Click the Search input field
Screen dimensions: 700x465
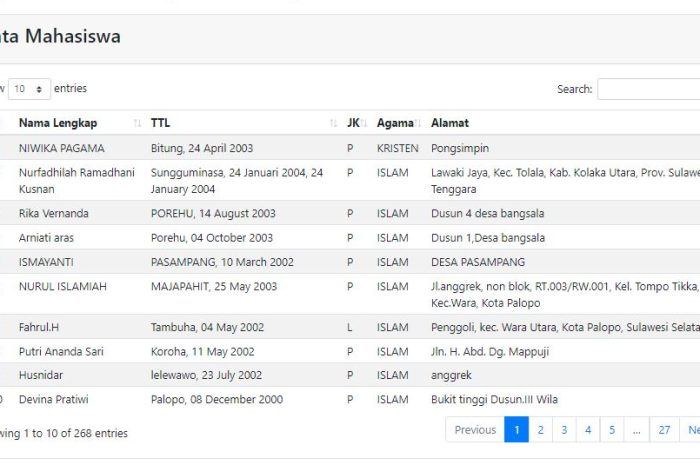(x=649, y=89)
